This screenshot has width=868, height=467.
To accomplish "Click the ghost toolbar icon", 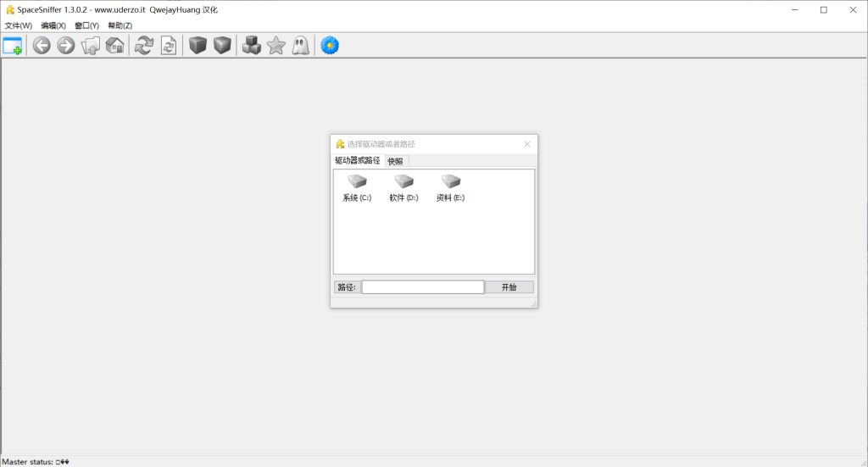I will (300, 46).
